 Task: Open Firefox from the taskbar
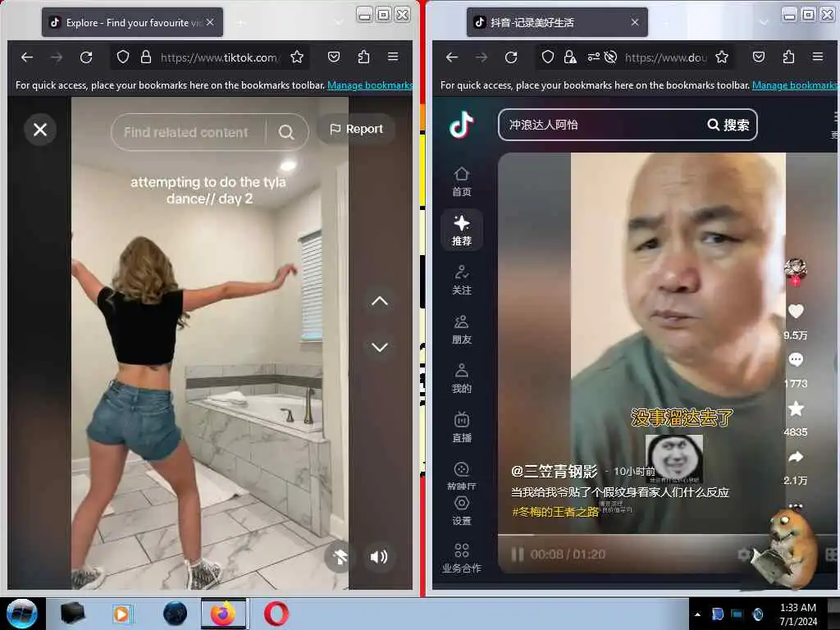(x=223, y=614)
